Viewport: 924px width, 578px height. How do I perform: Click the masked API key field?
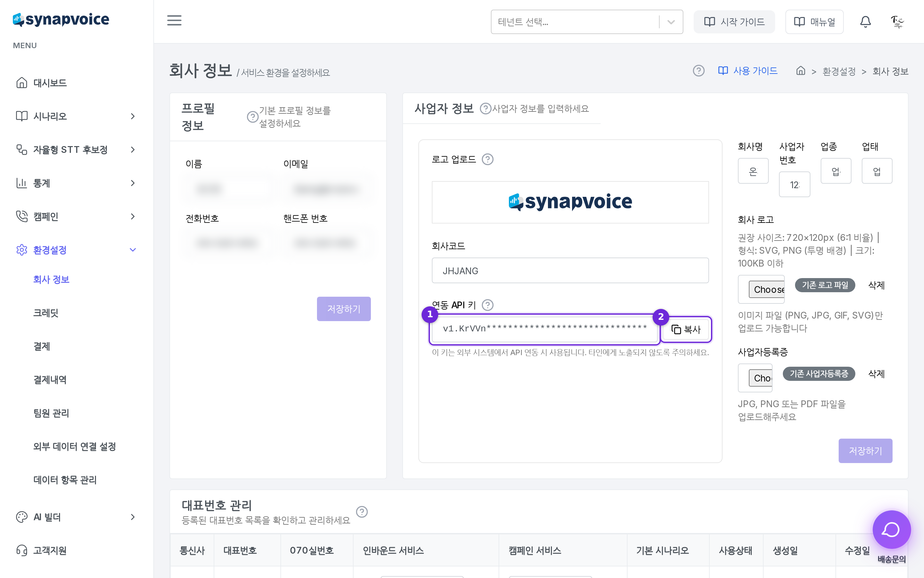(x=544, y=329)
